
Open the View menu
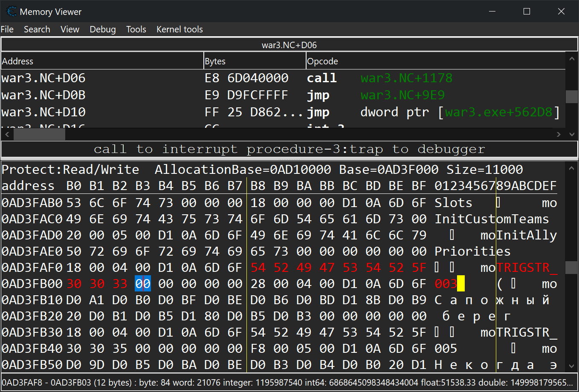point(70,29)
